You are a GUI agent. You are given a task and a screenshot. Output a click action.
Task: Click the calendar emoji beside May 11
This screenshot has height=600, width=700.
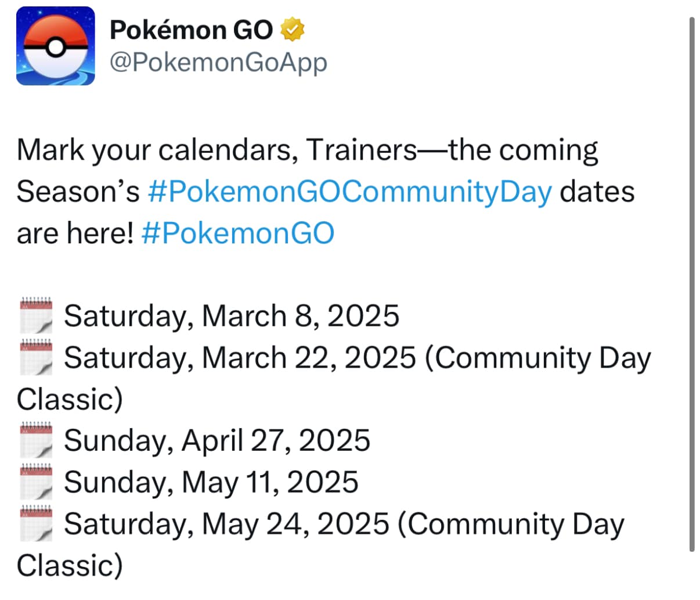36,483
